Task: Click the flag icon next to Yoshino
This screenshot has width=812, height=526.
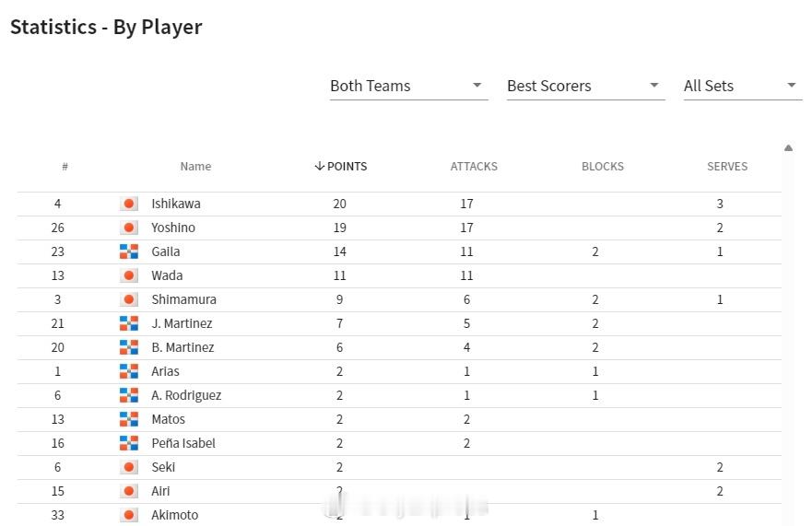Action: [129, 228]
